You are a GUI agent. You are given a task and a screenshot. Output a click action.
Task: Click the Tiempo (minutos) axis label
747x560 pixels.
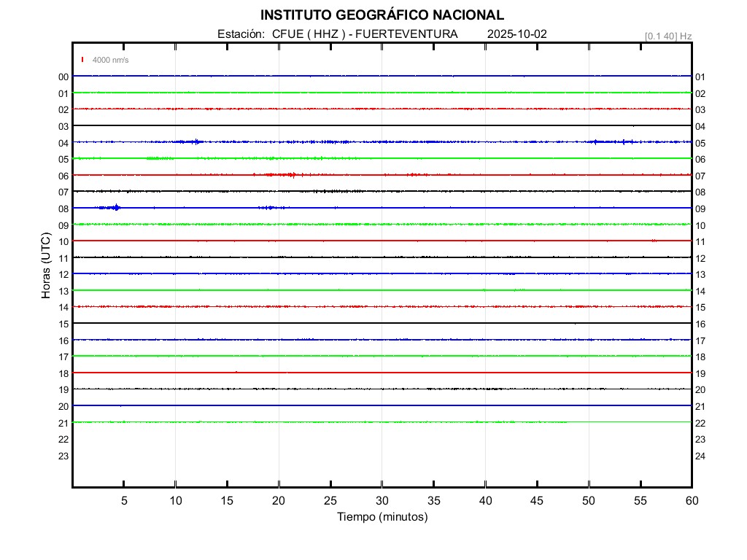pyautogui.click(x=382, y=517)
